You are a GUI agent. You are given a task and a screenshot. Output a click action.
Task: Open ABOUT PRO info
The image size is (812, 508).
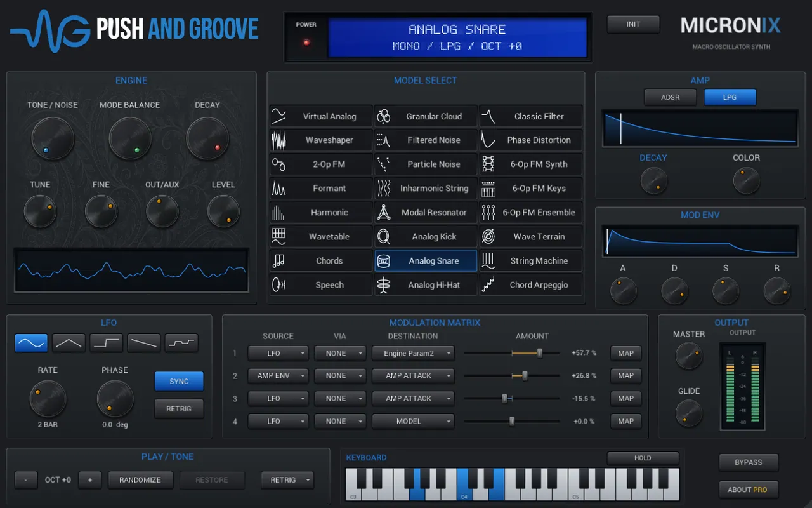(749, 490)
